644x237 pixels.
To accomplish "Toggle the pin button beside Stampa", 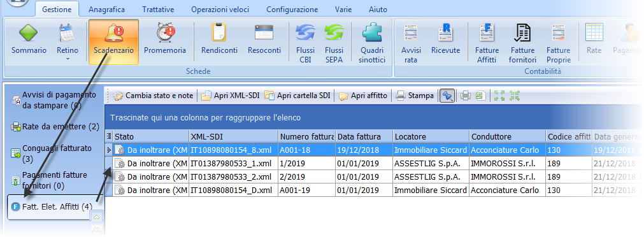I will (447, 96).
